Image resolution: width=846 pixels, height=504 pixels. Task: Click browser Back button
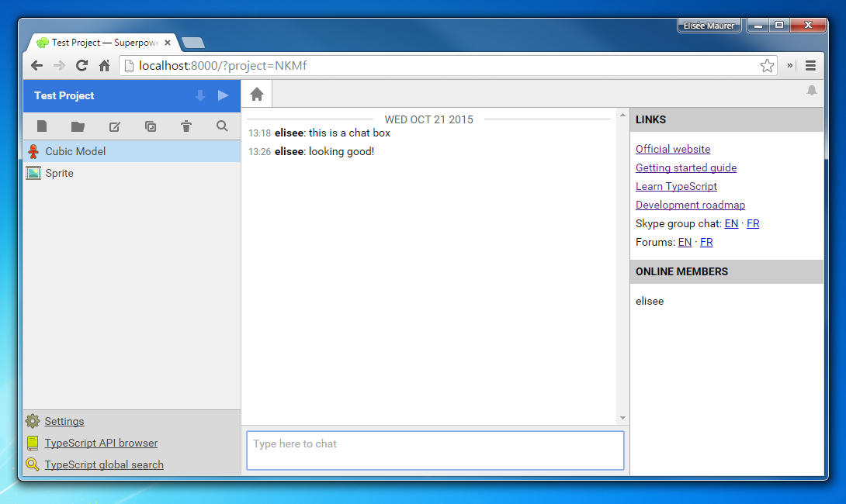coord(36,66)
